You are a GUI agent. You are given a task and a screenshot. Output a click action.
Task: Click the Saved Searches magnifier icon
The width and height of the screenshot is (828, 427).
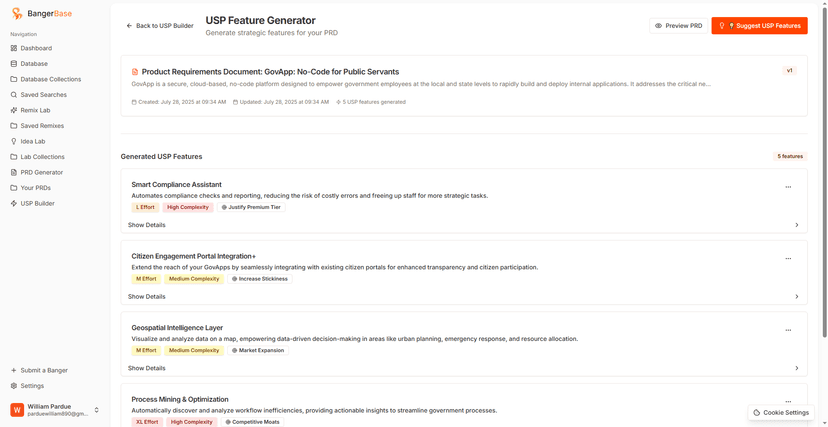pos(14,95)
